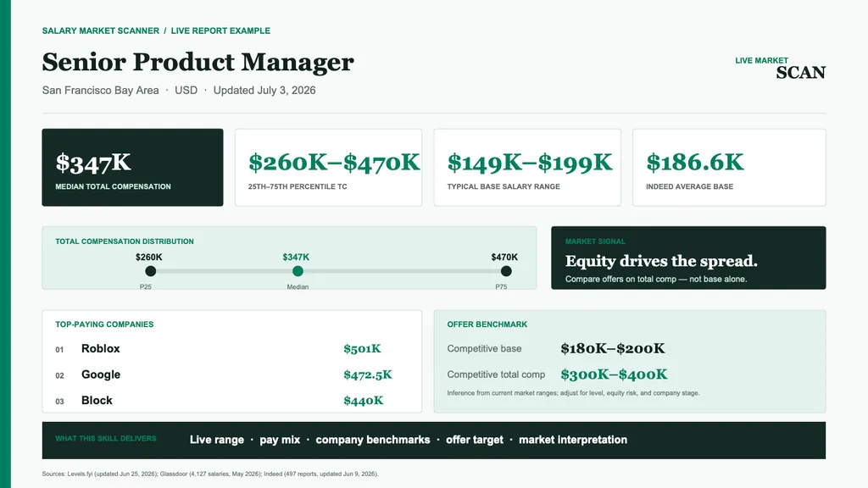This screenshot has height=488, width=868.
Task: Click the $186.6K Indeed average value
Action: (x=695, y=162)
